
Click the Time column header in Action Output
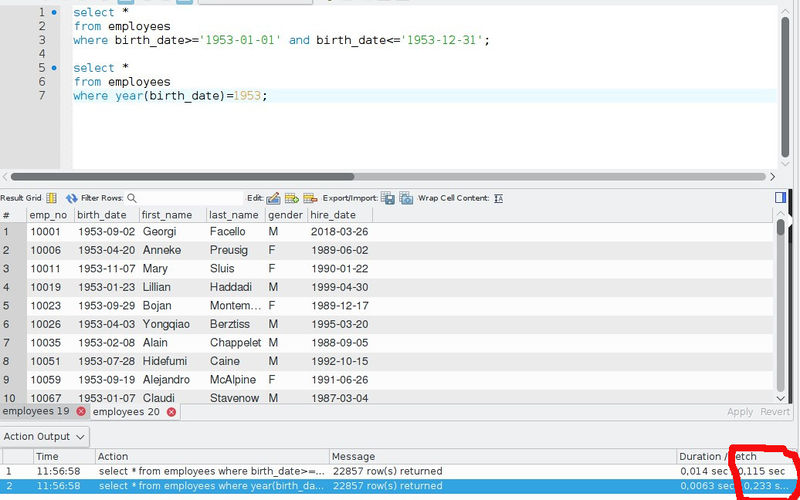click(64, 457)
